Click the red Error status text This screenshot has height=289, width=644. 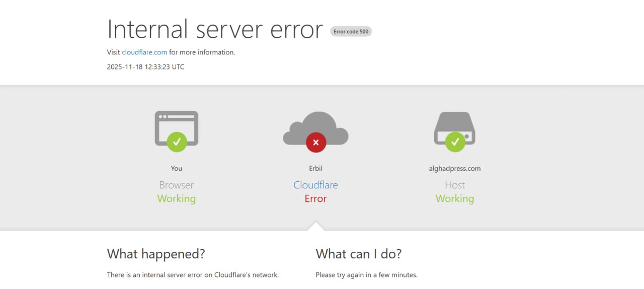pos(315,198)
